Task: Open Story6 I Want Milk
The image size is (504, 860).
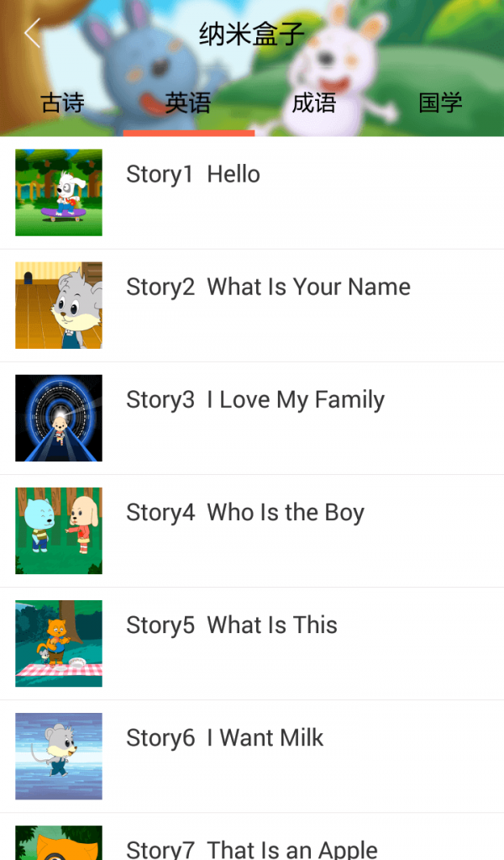Action: (x=225, y=737)
